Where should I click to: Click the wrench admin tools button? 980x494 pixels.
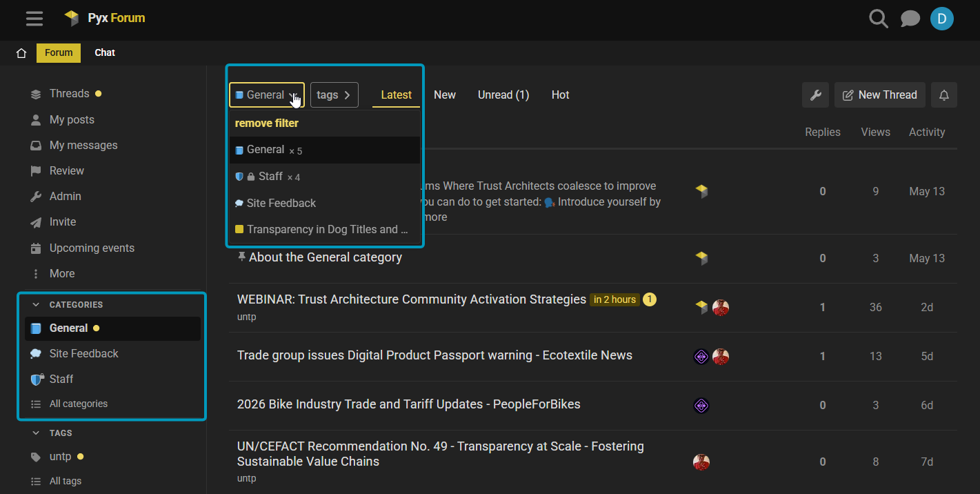pos(815,95)
